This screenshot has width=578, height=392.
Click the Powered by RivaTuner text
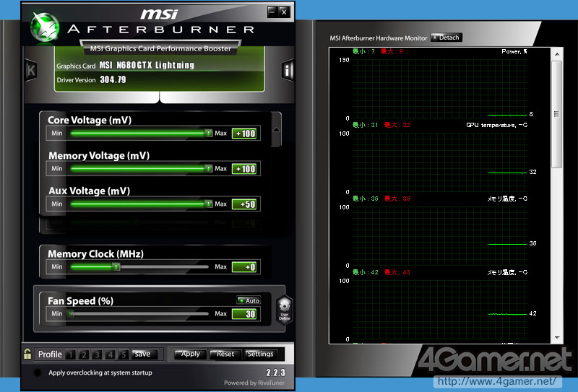point(254,383)
